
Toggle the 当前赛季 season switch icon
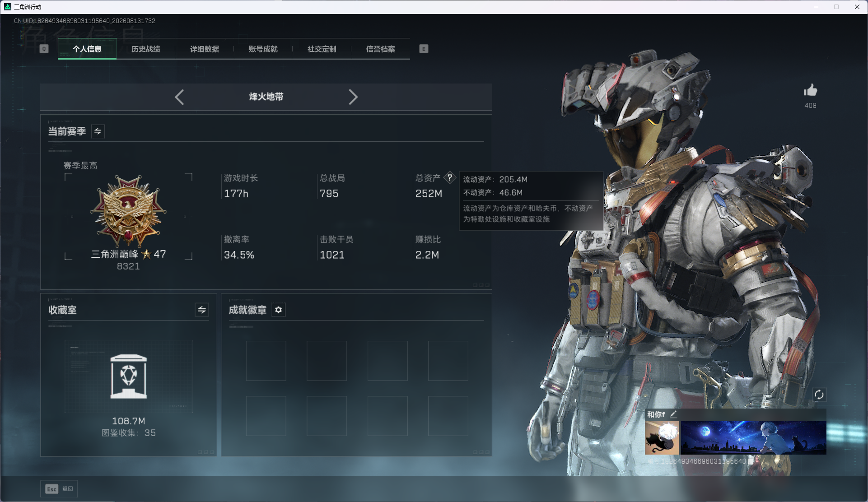98,131
